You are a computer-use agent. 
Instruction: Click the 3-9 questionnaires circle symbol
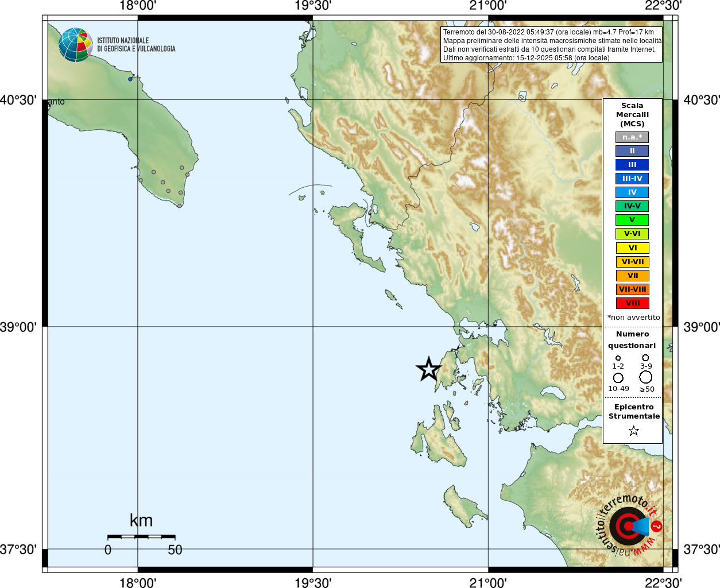646,358
